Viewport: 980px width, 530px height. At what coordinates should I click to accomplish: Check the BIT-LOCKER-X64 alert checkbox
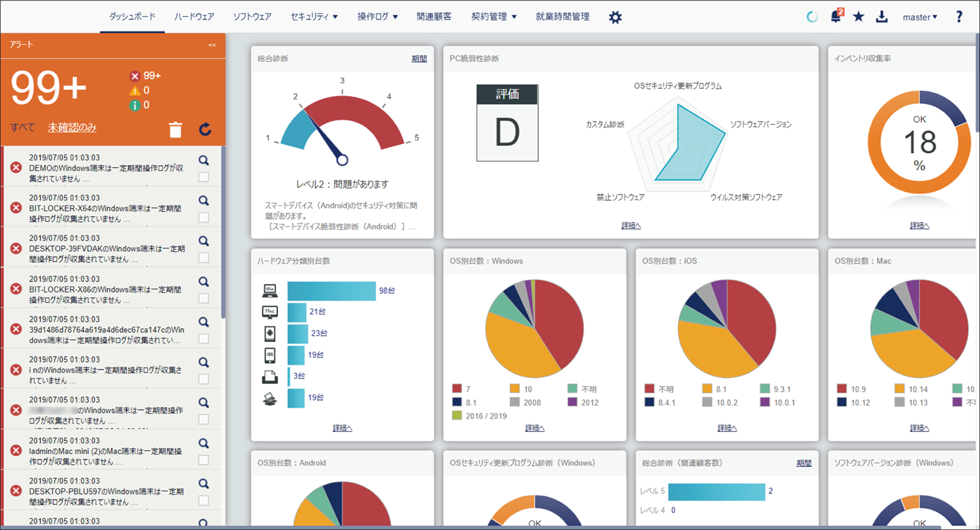(x=204, y=218)
